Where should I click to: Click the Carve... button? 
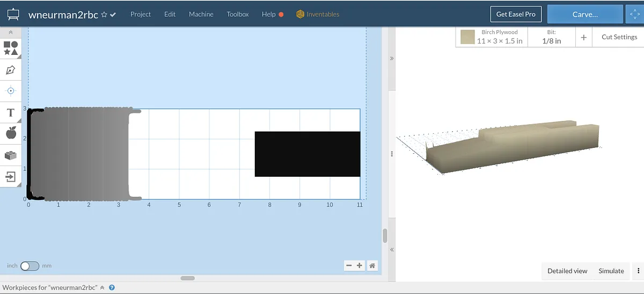(x=585, y=15)
